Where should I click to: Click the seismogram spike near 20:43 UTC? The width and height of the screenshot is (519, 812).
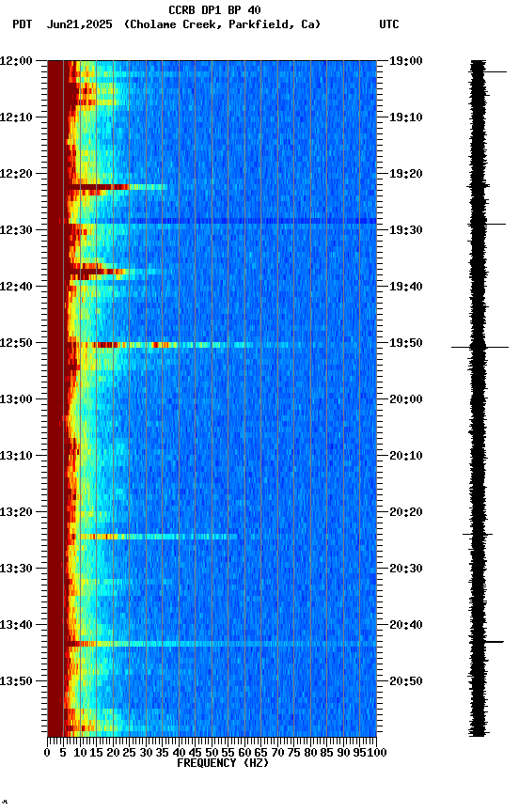pos(487,642)
